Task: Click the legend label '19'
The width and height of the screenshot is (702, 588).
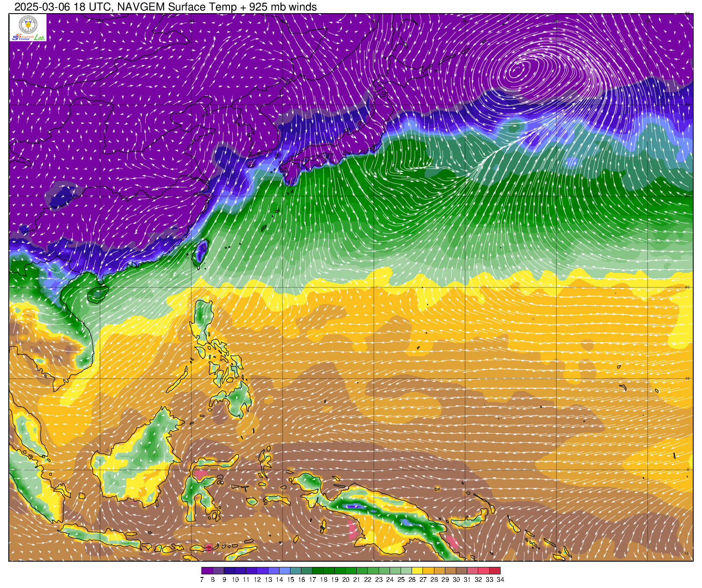Action: [x=335, y=580]
